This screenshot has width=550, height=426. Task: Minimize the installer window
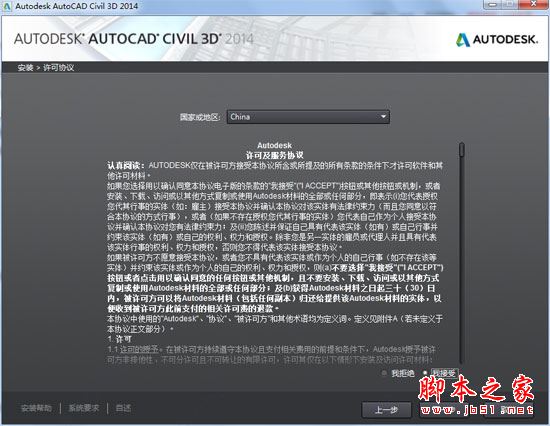(492, 5)
